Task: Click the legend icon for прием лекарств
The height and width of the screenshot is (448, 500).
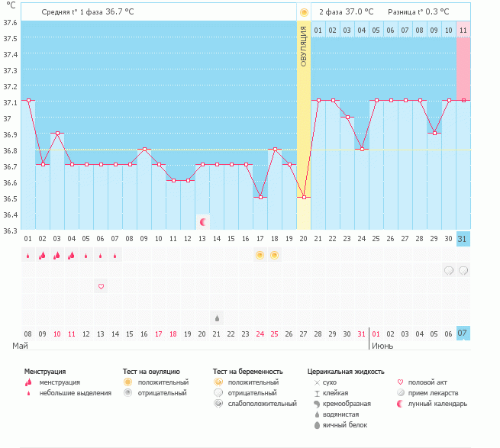Action: tap(401, 393)
